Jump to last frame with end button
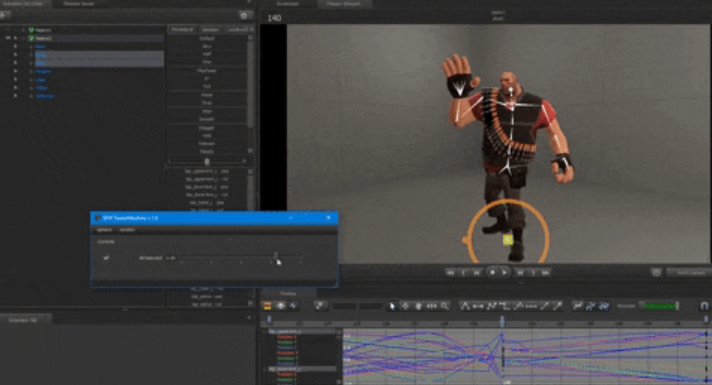The height and width of the screenshot is (385, 712). (x=546, y=272)
